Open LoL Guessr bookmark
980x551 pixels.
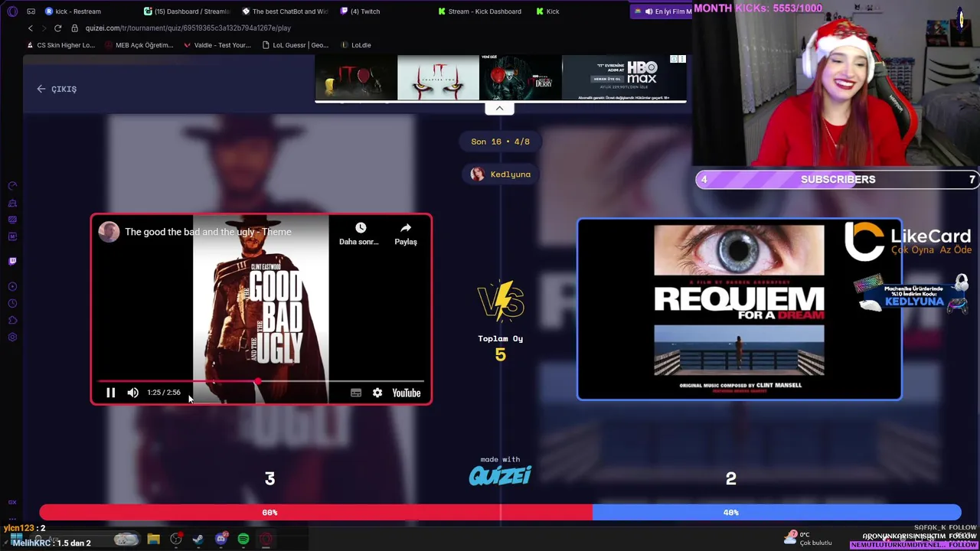295,45
